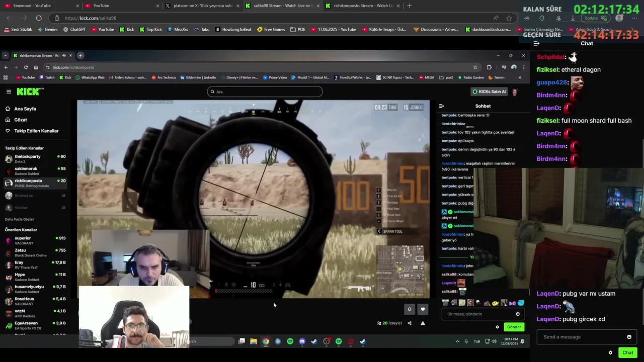Open Gemini bookmark in outer browser

pyautogui.click(x=47, y=30)
